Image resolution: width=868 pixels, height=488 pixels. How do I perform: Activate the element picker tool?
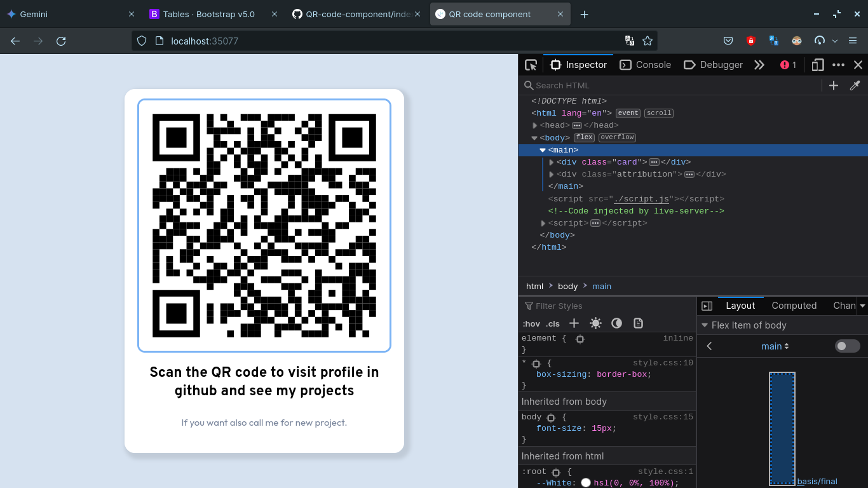pyautogui.click(x=531, y=65)
